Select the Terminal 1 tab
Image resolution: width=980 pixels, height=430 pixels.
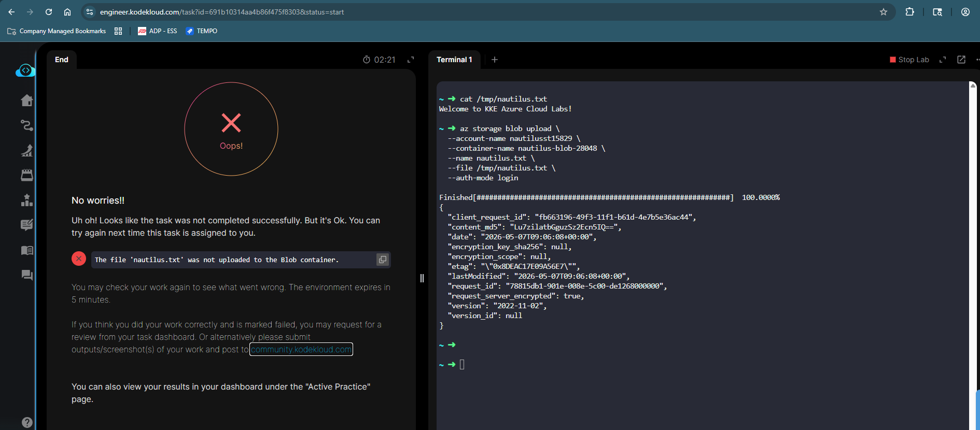(454, 60)
